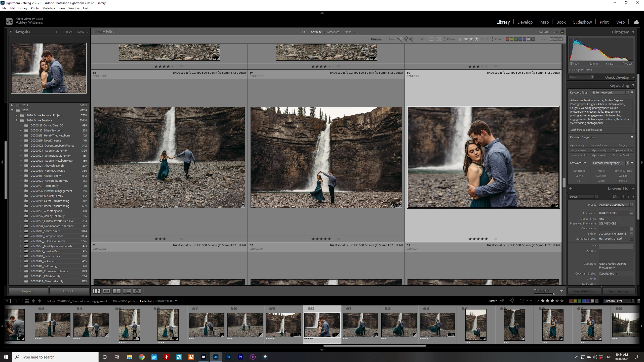Open People view face icon
This screenshot has width=644, height=362.
137,291
